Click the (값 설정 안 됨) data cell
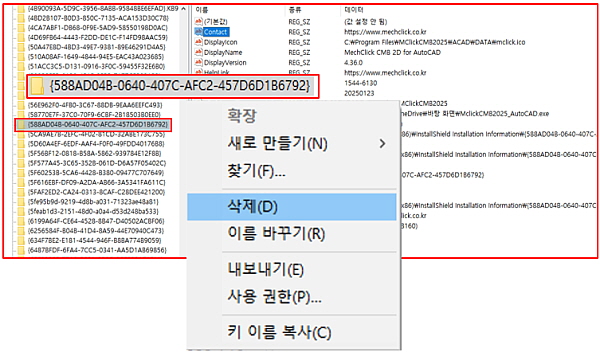Viewport: 600px width, 360px height. (365, 22)
